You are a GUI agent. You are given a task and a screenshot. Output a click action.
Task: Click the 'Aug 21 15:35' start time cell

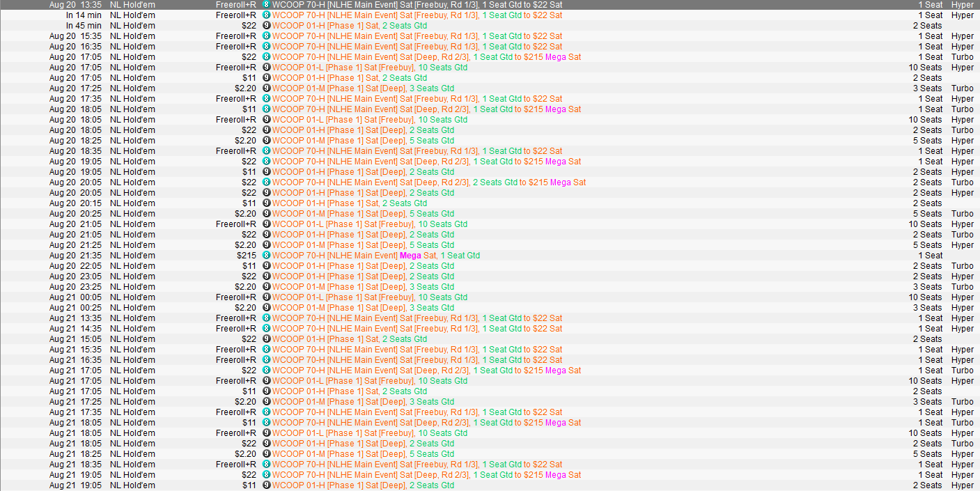tap(75, 349)
